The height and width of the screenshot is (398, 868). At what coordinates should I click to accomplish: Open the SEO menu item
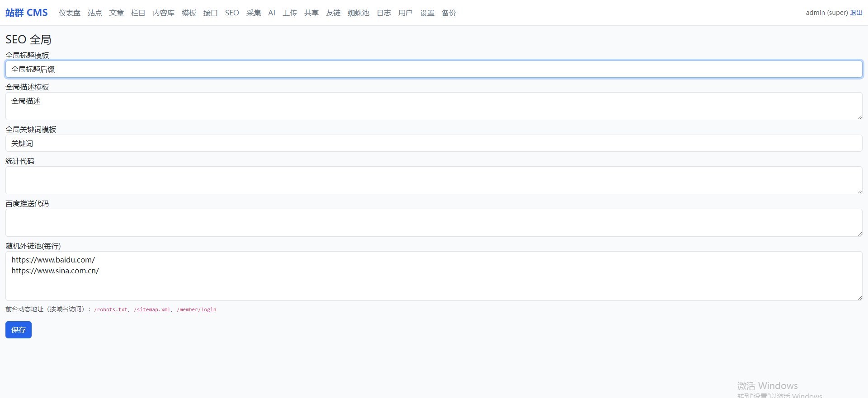point(232,13)
